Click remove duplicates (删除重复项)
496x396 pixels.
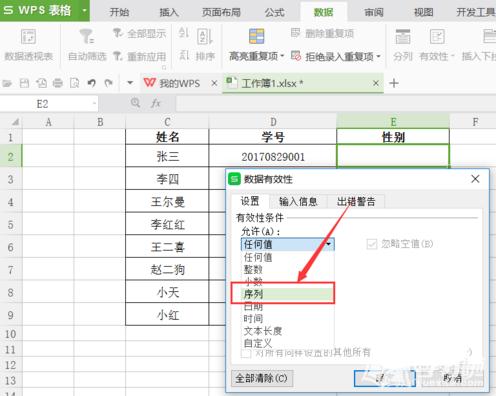(322, 33)
